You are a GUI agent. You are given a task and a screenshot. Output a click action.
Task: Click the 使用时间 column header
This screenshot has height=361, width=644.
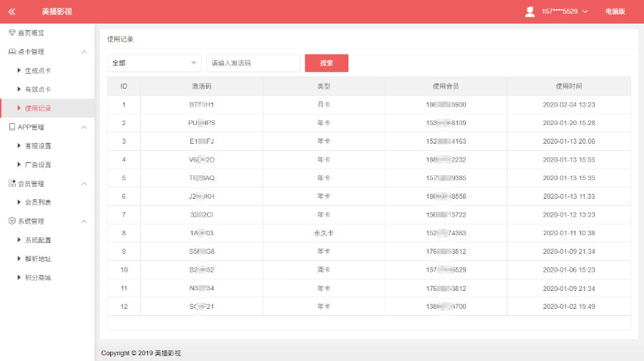point(568,86)
